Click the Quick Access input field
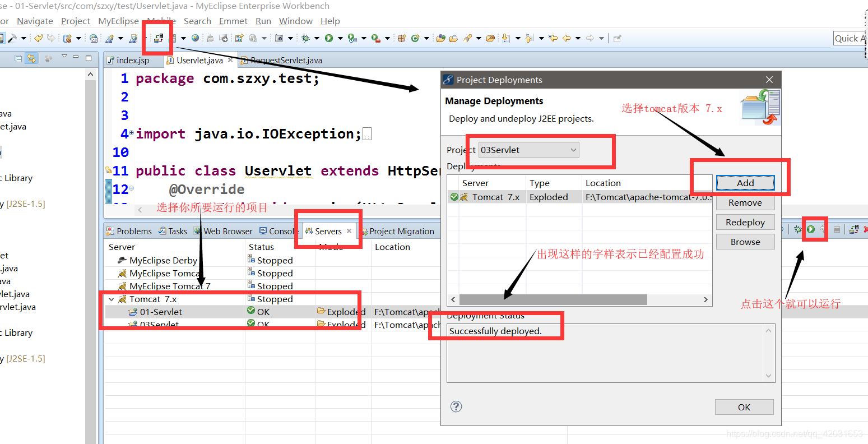Image resolution: width=868 pixels, height=444 pixels. tap(850, 38)
